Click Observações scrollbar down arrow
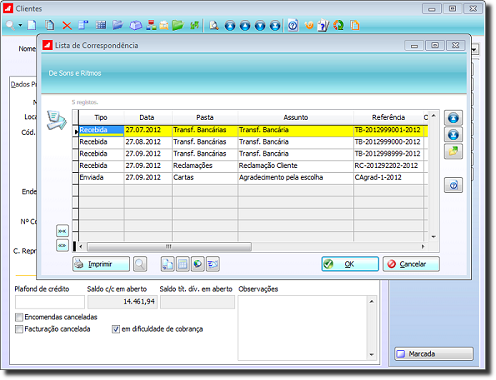This screenshot has width=496, height=380. click(x=371, y=355)
